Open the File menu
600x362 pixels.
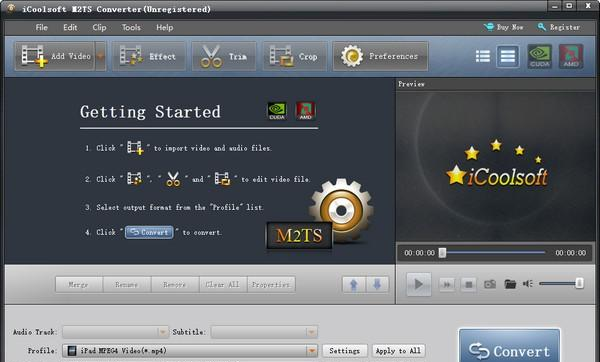(x=41, y=28)
